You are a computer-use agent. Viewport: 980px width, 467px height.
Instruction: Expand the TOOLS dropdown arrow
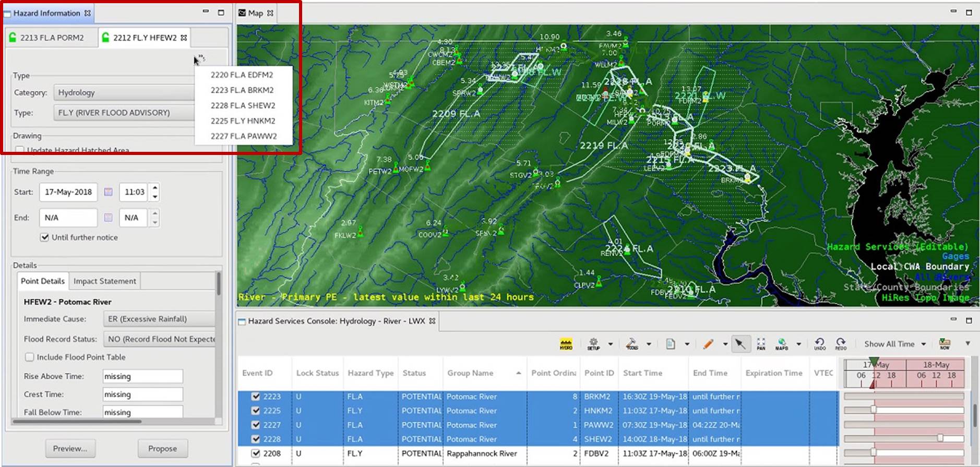coord(649,344)
